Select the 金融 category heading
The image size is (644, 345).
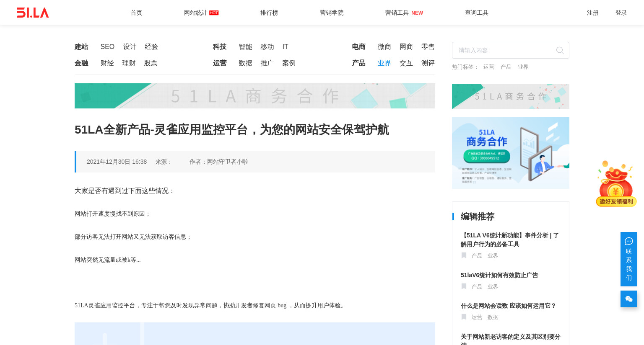[x=81, y=63]
